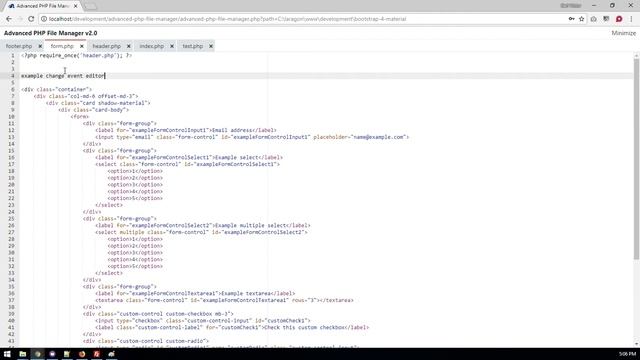Go forward with the browser forward arrow
Screen dimensions: 640x360
tap(20, 19)
